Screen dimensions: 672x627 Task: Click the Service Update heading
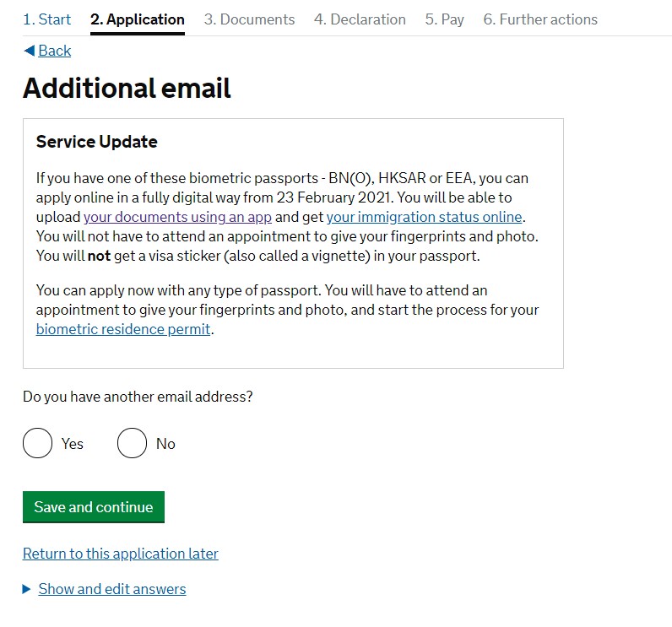(97, 142)
